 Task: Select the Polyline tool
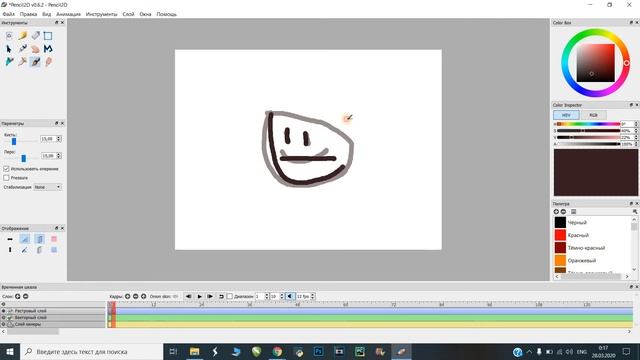click(x=48, y=49)
